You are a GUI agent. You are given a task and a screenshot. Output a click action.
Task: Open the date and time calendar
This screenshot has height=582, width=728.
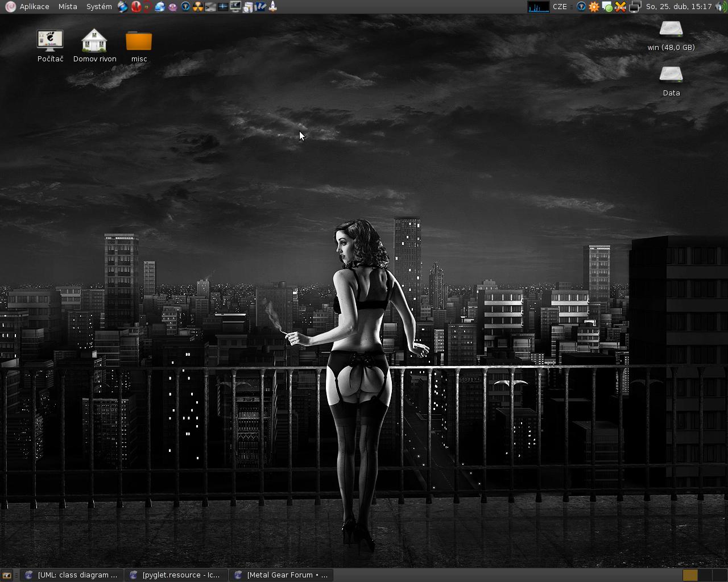(x=679, y=7)
